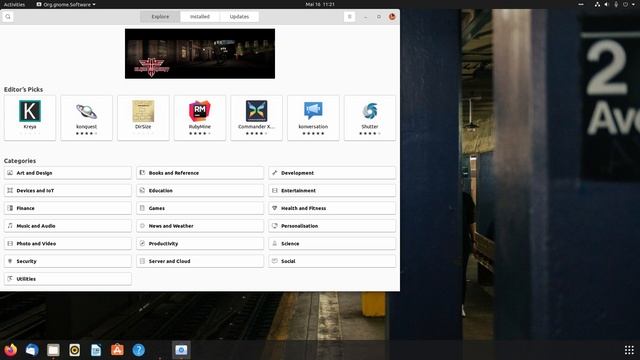This screenshot has width=640, height=360.
Task: Open the Health and Fitness category
Action: pyautogui.click(x=332, y=208)
